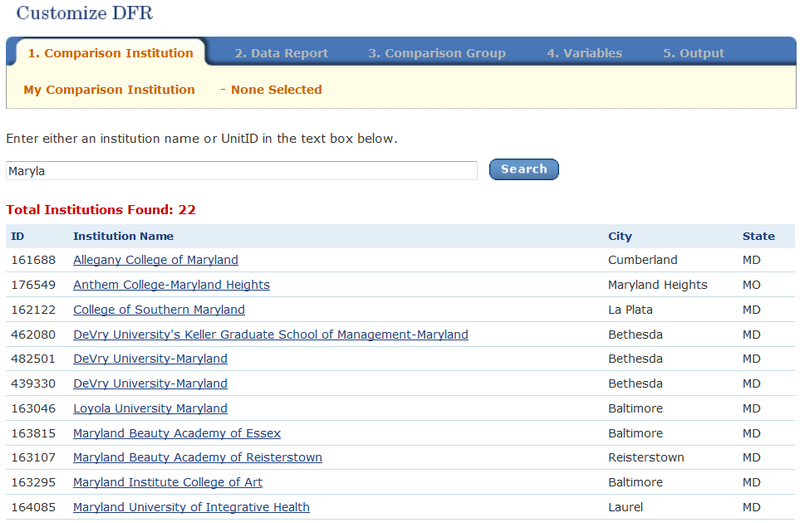
Task: Open Maryland Institute College of Art
Action: pyautogui.click(x=167, y=482)
